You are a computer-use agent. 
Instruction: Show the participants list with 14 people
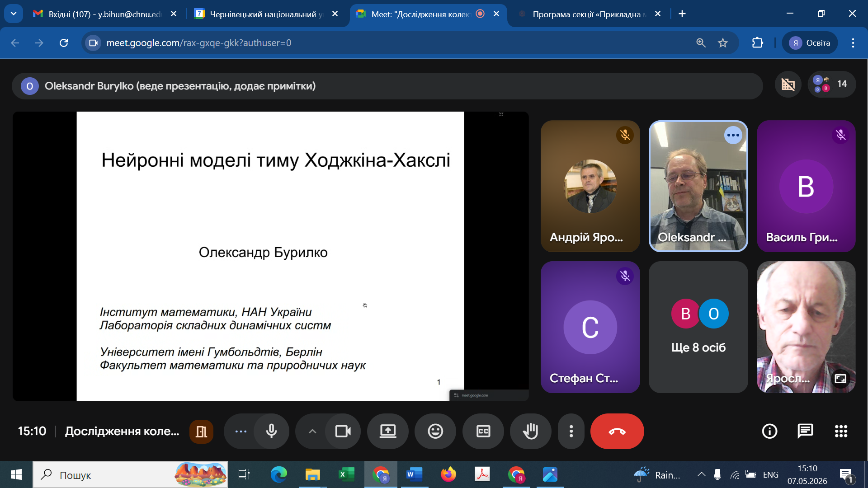[x=832, y=84]
